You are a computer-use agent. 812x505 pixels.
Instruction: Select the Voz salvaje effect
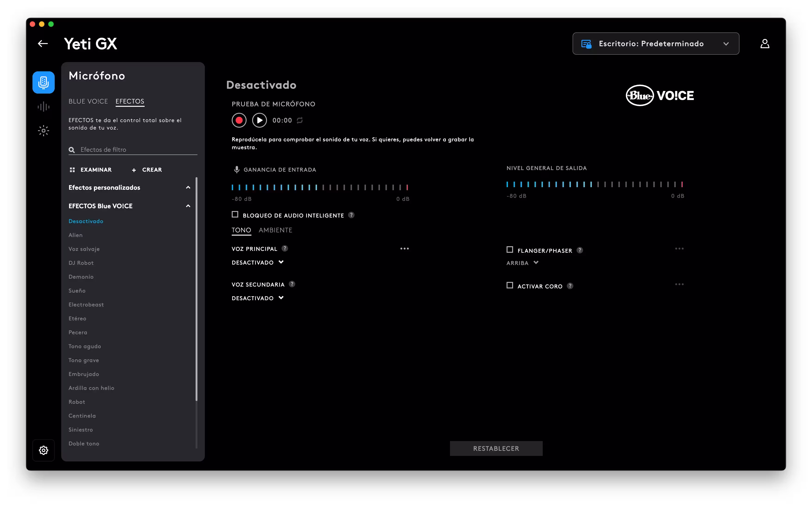(84, 249)
